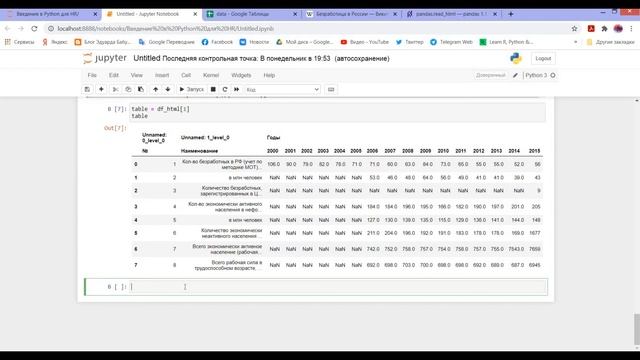Open the Cell menu
This screenshot has width=640, height=360.
[186, 75]
